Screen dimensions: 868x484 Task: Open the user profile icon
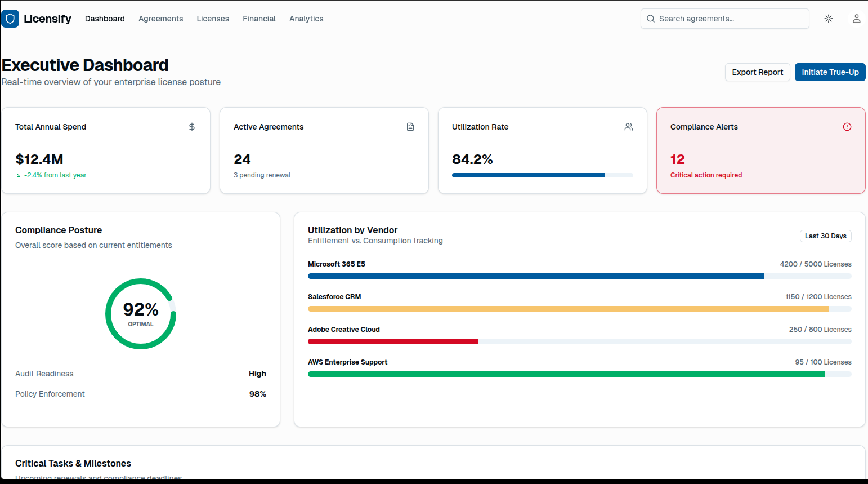pos(856,19)
